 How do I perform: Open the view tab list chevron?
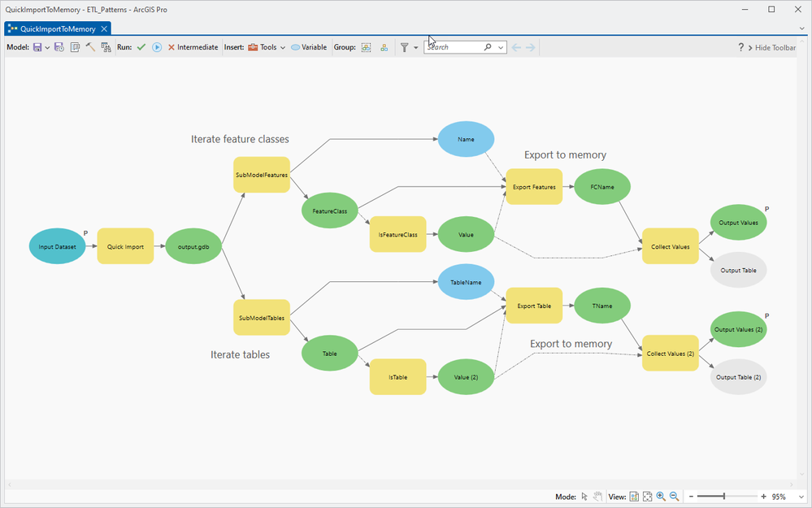(x=801, y=28)
